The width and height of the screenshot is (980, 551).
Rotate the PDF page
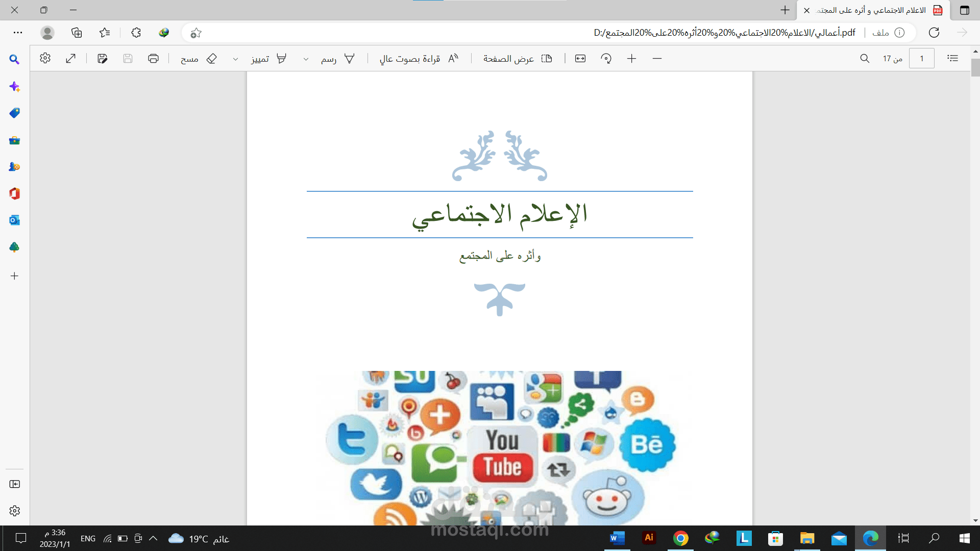coord(606,58)
